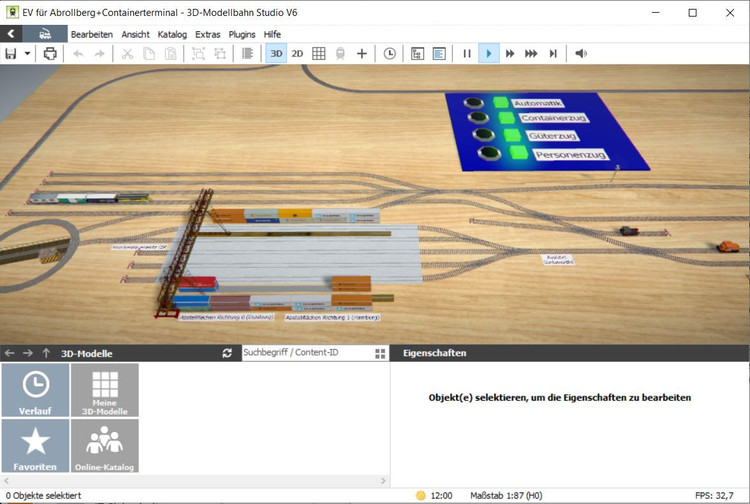
Task: Refresh the 3D-Modelle catalog
Action: click(227, 353)
